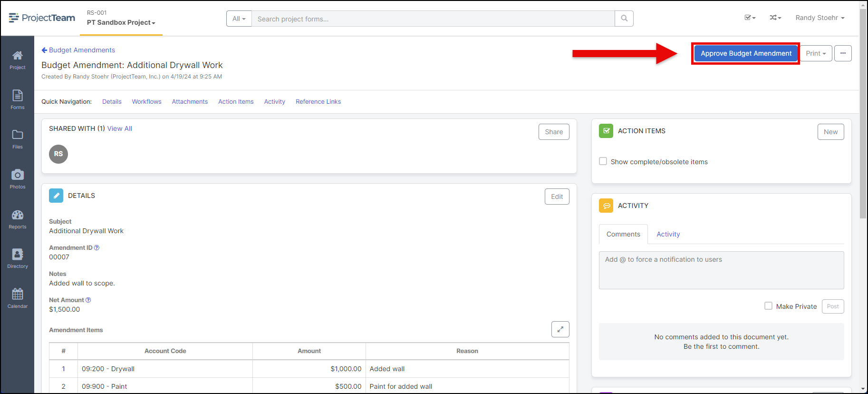Jump to Workflows via quick navigation
Viewport: 868px width, 394px height.
[147, 101]
